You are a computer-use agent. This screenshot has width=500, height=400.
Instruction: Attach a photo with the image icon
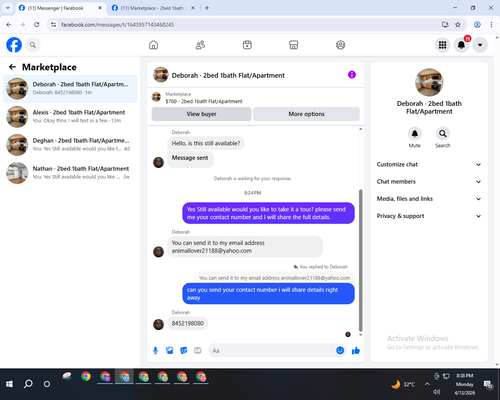coord(170,350)
